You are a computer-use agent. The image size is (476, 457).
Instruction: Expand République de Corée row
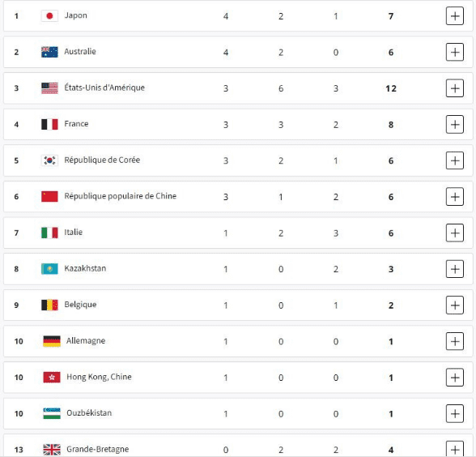(x=455, y=160)
